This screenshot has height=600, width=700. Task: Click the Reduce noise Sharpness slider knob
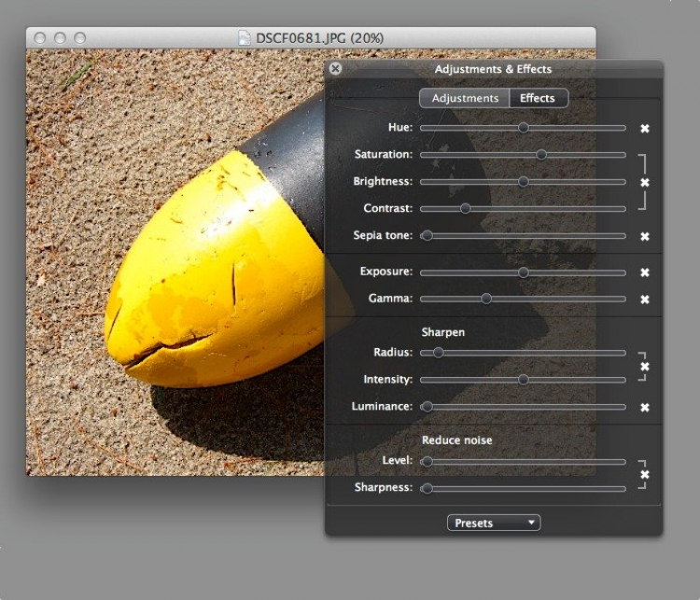pos(427,489)
